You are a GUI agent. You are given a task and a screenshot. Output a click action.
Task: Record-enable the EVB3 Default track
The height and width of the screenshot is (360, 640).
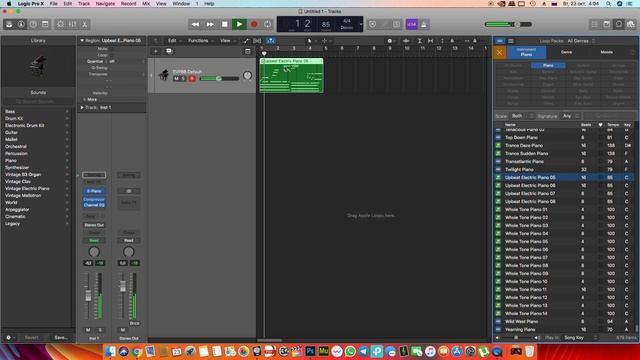pos(192,78)
